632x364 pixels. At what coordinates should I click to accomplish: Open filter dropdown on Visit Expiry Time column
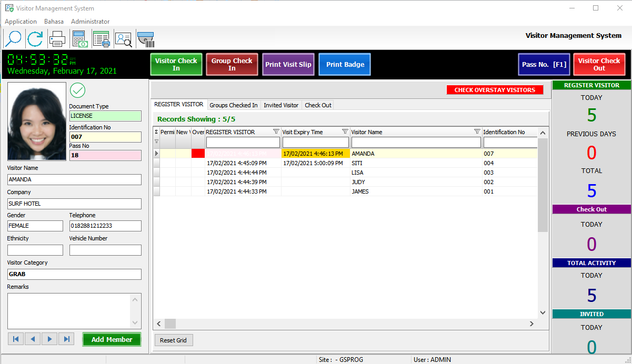coord(345,132)
